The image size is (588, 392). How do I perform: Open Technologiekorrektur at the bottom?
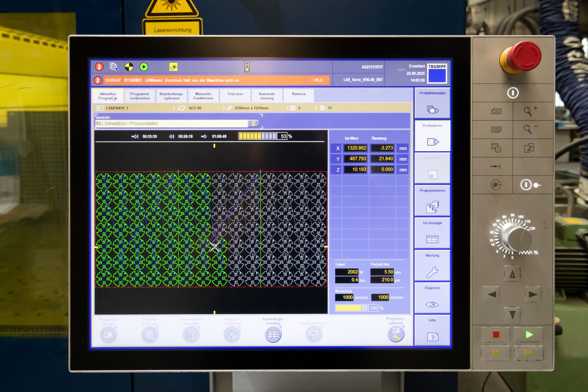click(273, 334)
